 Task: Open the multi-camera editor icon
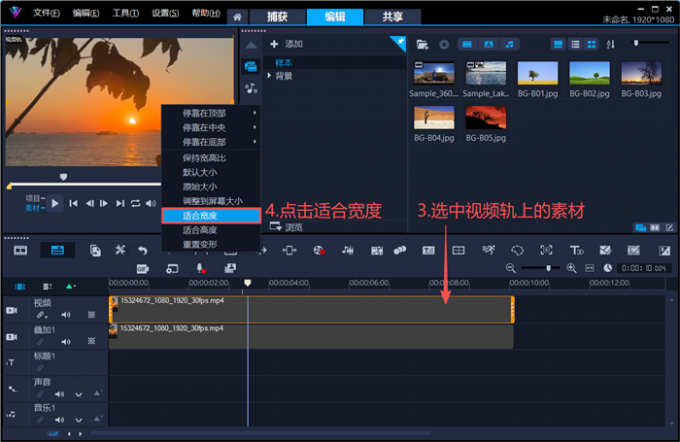[x=230, y=268]
